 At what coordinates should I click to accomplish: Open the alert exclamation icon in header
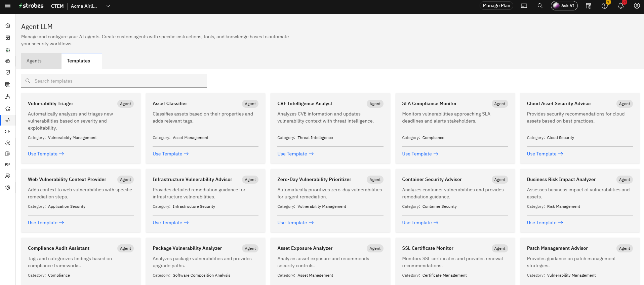605,6
